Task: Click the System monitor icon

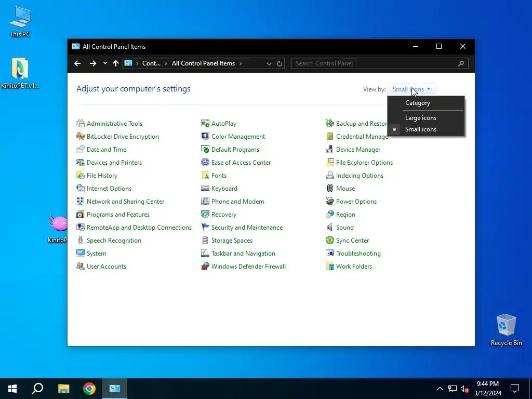Action: [81, 254]
